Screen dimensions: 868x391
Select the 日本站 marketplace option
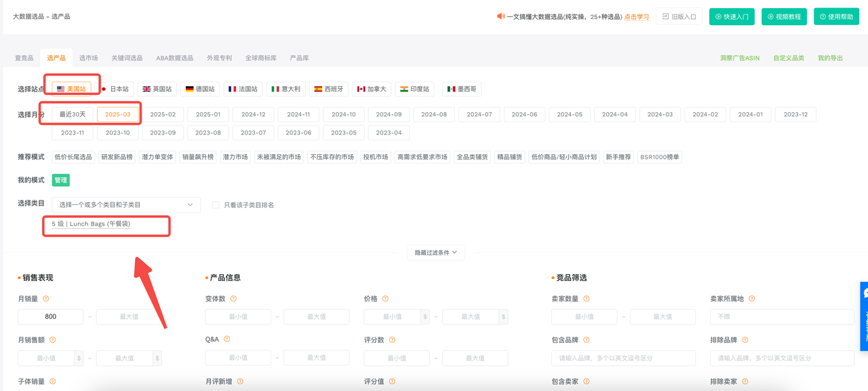(x=115, y=89)
